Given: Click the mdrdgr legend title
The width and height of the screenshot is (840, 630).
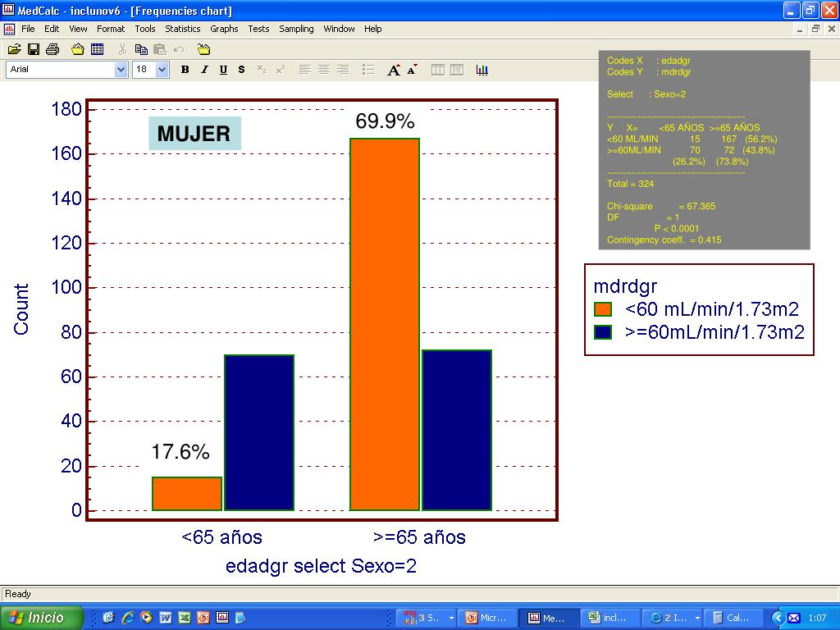Looking at the screenshot, I should (x=625, y=286).
